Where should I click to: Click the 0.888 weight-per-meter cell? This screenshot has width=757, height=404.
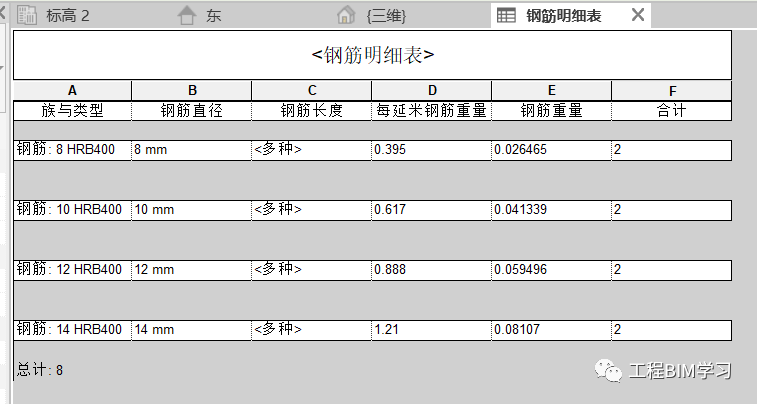(x=432, y=270)
